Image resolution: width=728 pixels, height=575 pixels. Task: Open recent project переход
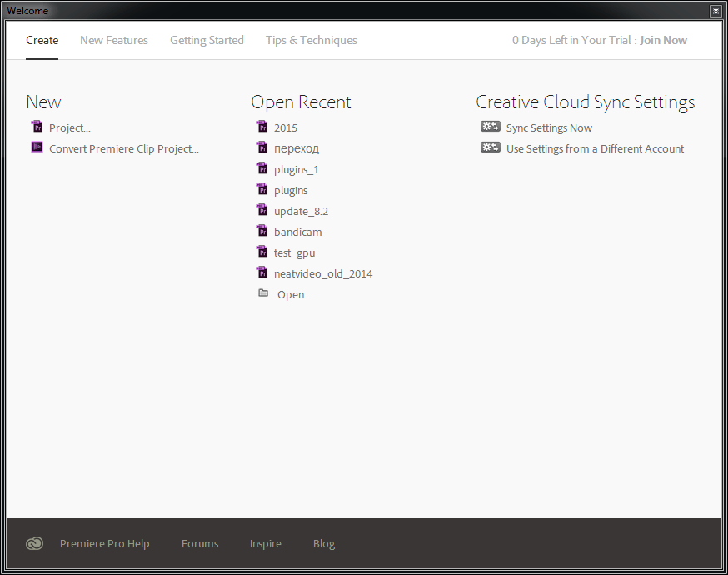point(297,148)
